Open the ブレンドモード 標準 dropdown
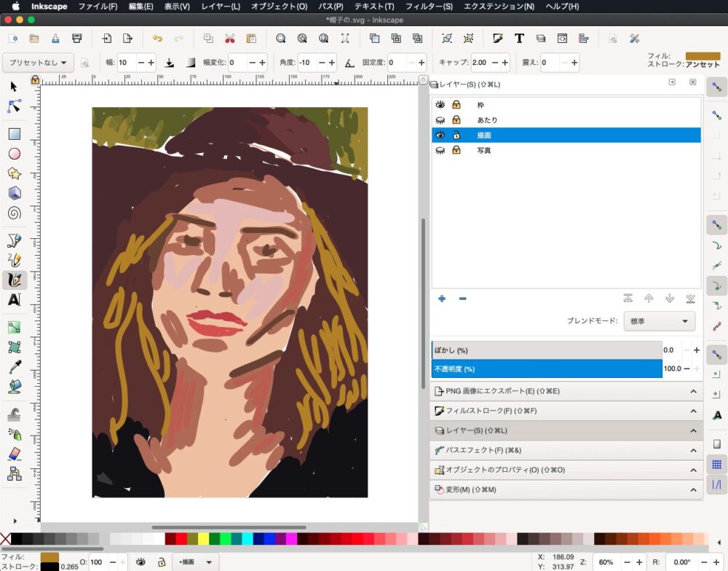The height and width of the screenshot is (571, 728). click(659, 321)
